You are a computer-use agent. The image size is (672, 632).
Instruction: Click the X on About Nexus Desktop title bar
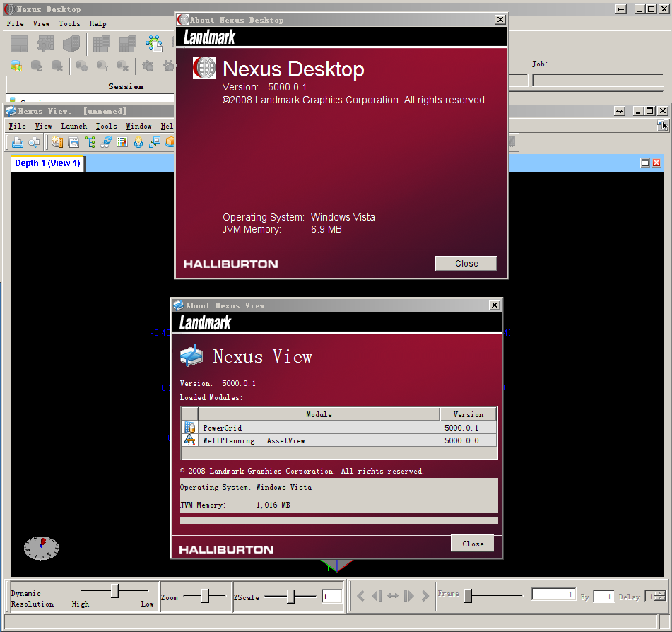point(500,20)
